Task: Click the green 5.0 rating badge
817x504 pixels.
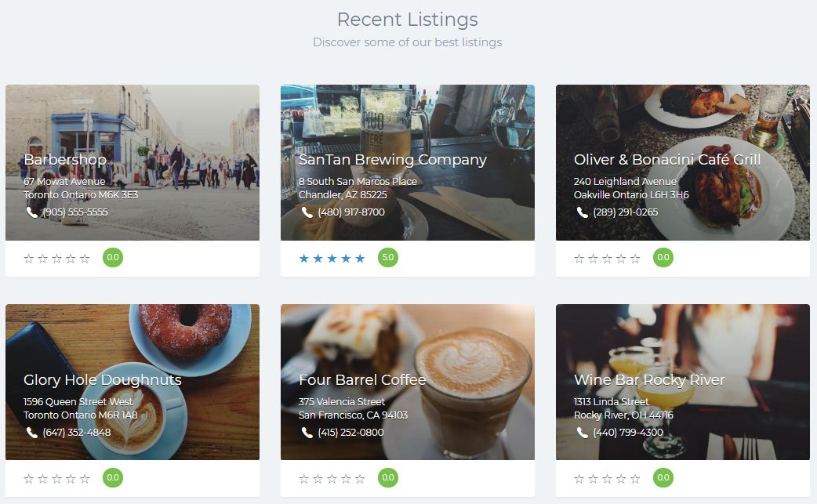Action: tap(388, 257)
